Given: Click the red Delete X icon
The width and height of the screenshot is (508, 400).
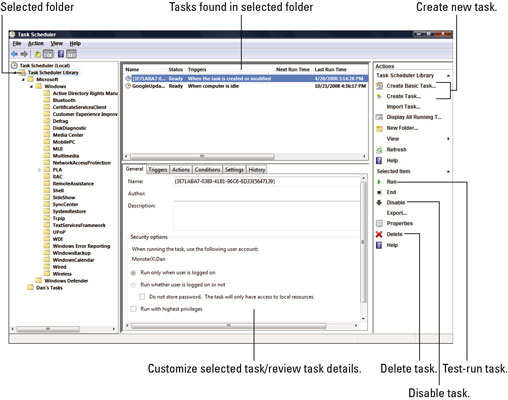Looking at the screenshot, I should pyautogui.click(x=379, y=234).
